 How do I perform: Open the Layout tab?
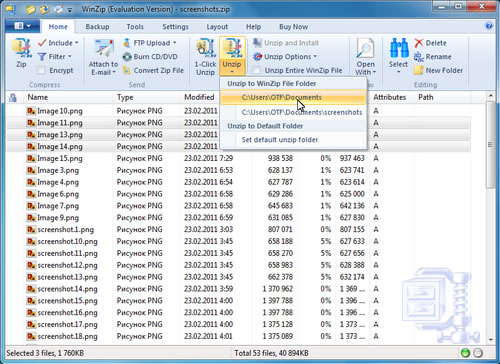(x=217, y=27)
